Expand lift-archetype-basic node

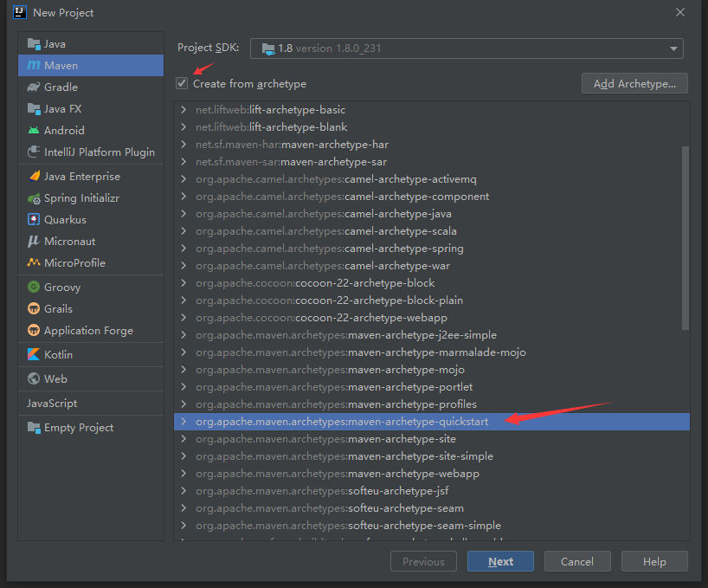click(183, 109)
